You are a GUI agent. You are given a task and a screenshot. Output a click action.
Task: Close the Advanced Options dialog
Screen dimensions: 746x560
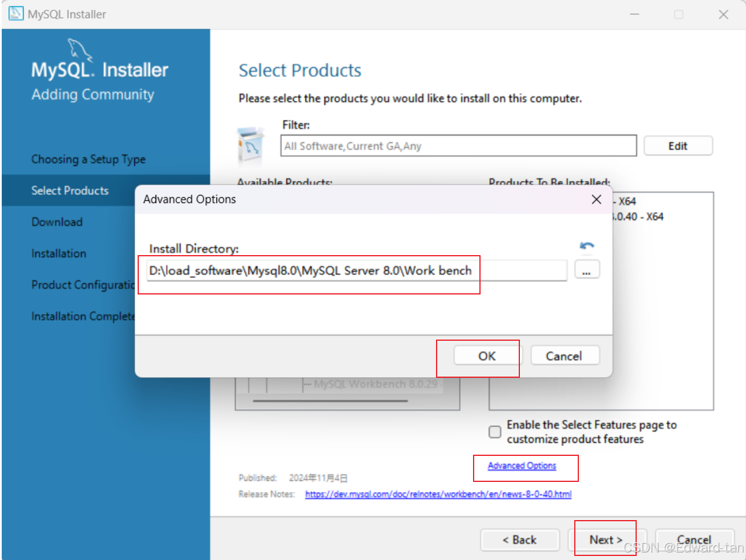[596, 200]
